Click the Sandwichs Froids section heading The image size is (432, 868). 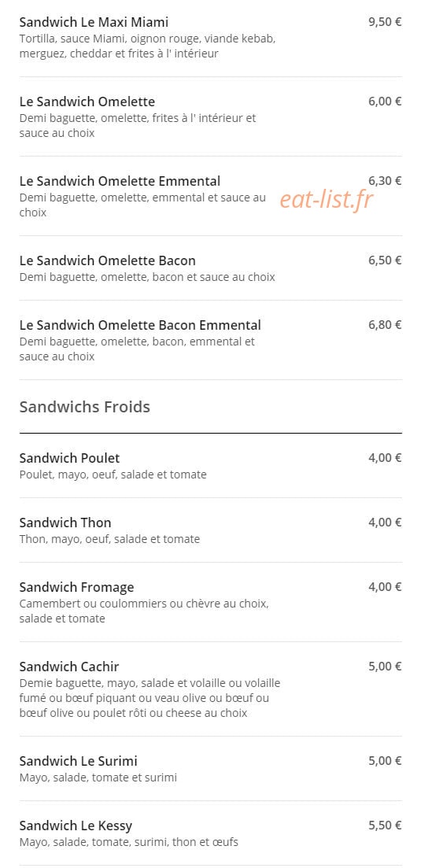click(x=85, y=407)
